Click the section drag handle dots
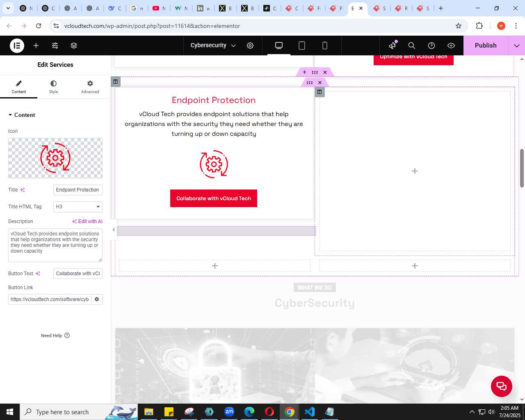Screen dimensions: 525x420 [315, 72]
